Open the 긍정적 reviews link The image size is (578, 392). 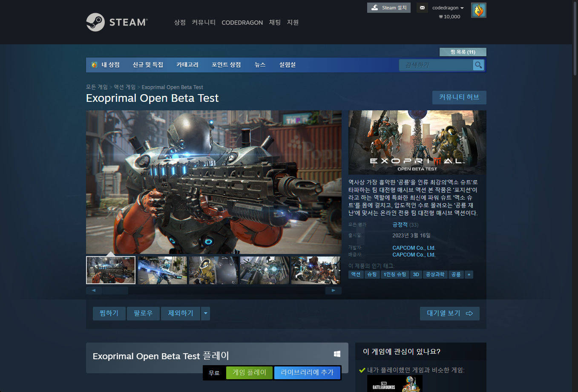tap(400, 225)
